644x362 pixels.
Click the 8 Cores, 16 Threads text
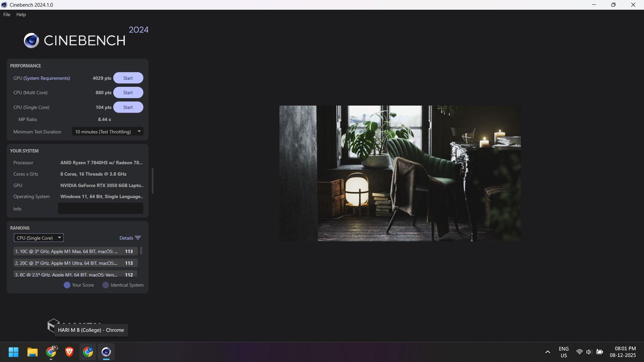(x=93, y=174)
